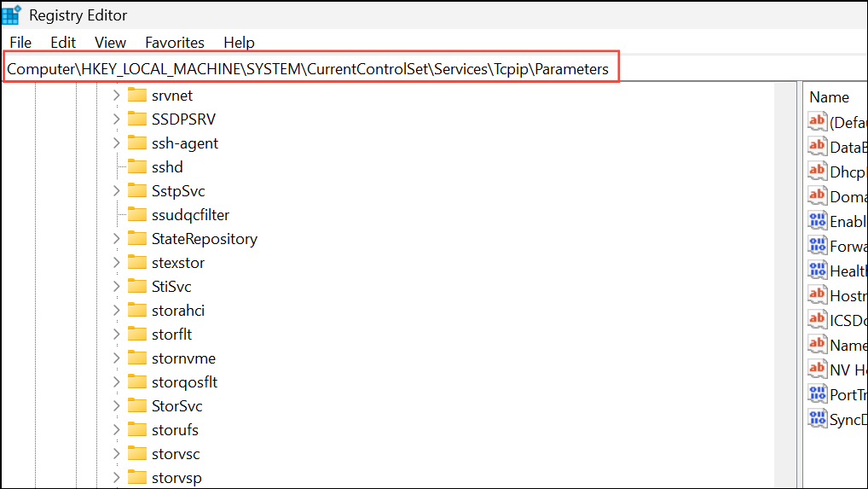Select the sshd key label
868x489 pixels.
pos(167,166)
